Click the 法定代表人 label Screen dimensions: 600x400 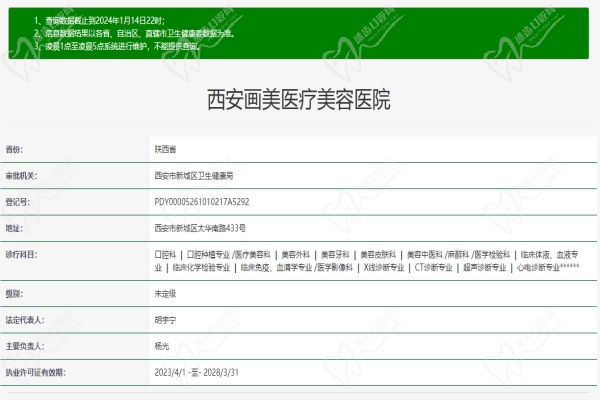pos(25,320)
